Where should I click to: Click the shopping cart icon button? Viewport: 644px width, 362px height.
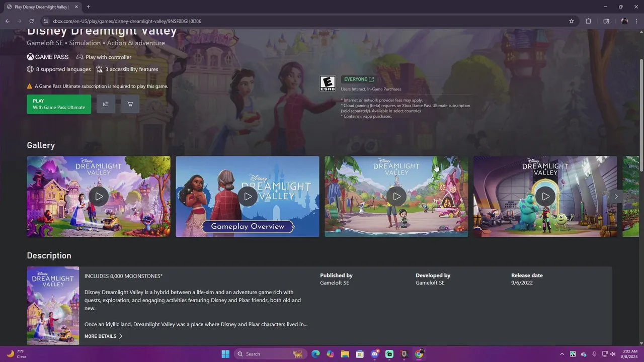point(130,104)
